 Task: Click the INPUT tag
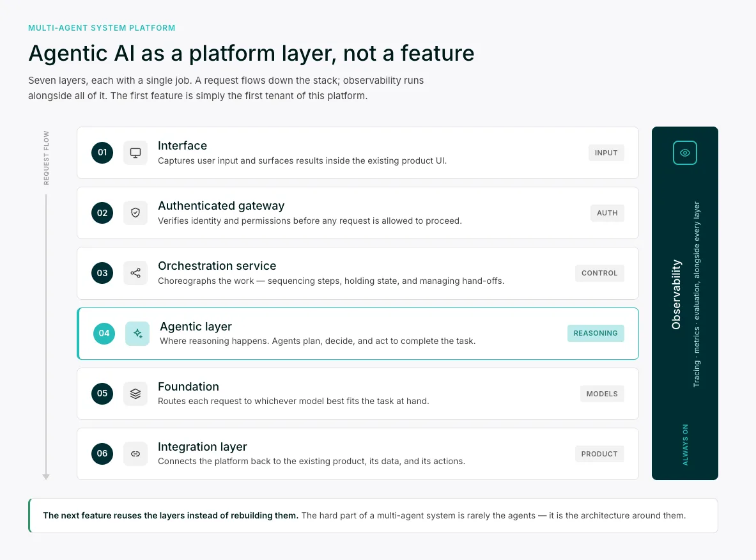606,153
